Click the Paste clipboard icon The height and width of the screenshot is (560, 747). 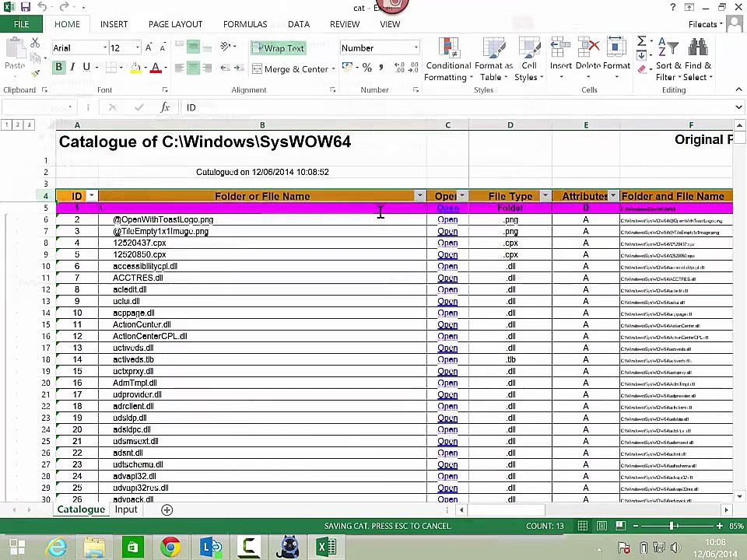click(x=15, y=49)
